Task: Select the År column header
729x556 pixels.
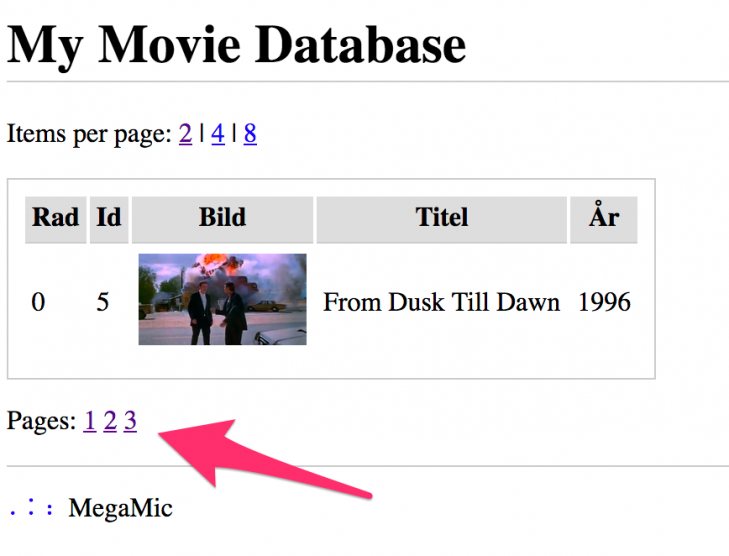Action: click(x=604, y=219)
